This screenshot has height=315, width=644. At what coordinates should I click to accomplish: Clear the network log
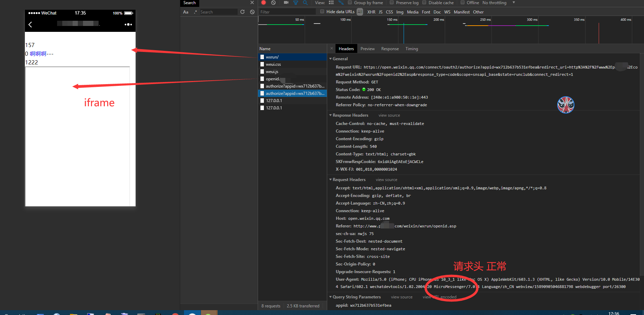[x=273, y=2]
